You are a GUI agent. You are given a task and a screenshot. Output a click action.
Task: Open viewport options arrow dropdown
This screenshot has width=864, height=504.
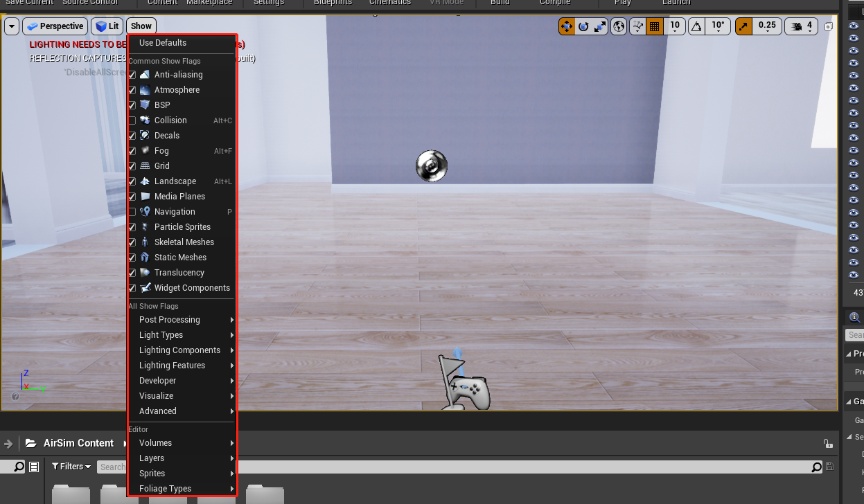coord(12,26)
